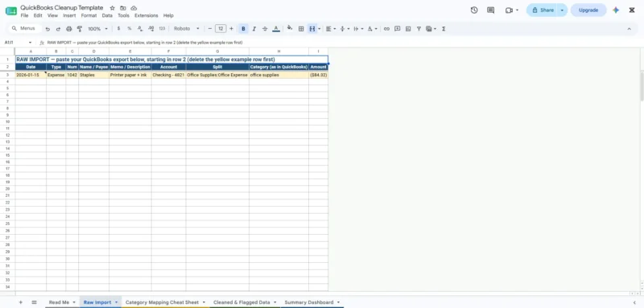Open the name box dropdown
Image resolution: width=644 pixels, height=308 pixels.
(30, 43)
